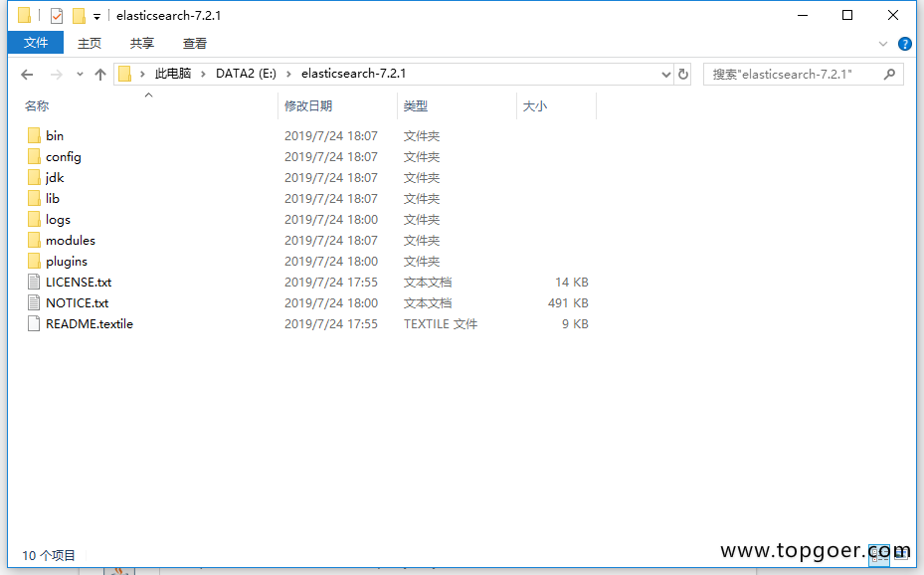
Task: Open the 查看 ribbon tab
Action: [x=194, y=43]
